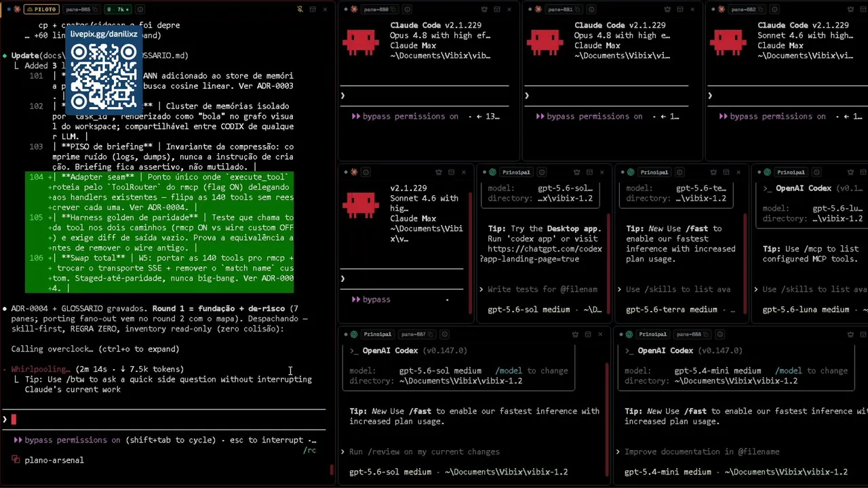Toggle bypass permissions in the PILOTO pane
The width and height of the screenshot is (868, 488).
tap(67, 440)
